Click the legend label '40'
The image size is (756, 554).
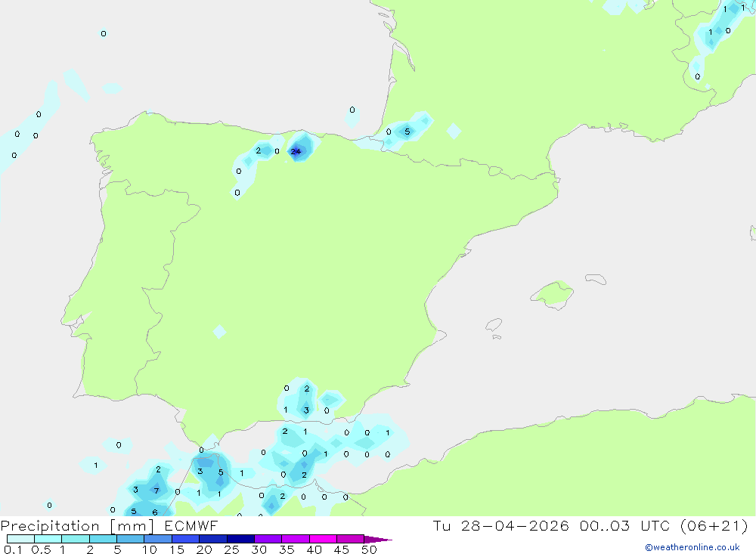click(x=314, y=549)
